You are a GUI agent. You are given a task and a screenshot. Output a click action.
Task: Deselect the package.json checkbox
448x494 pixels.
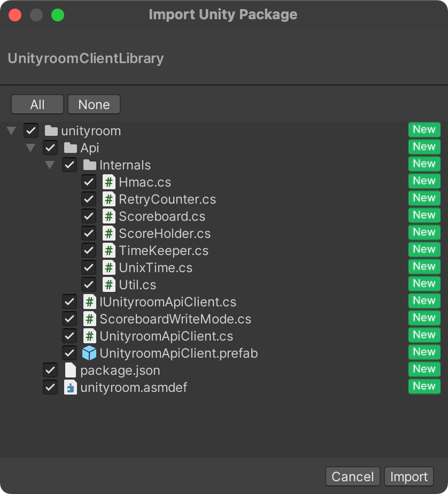point(50,370)
